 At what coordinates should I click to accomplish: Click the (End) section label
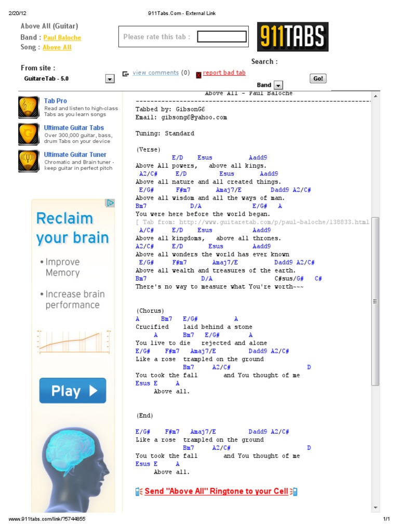coord(144,416)
